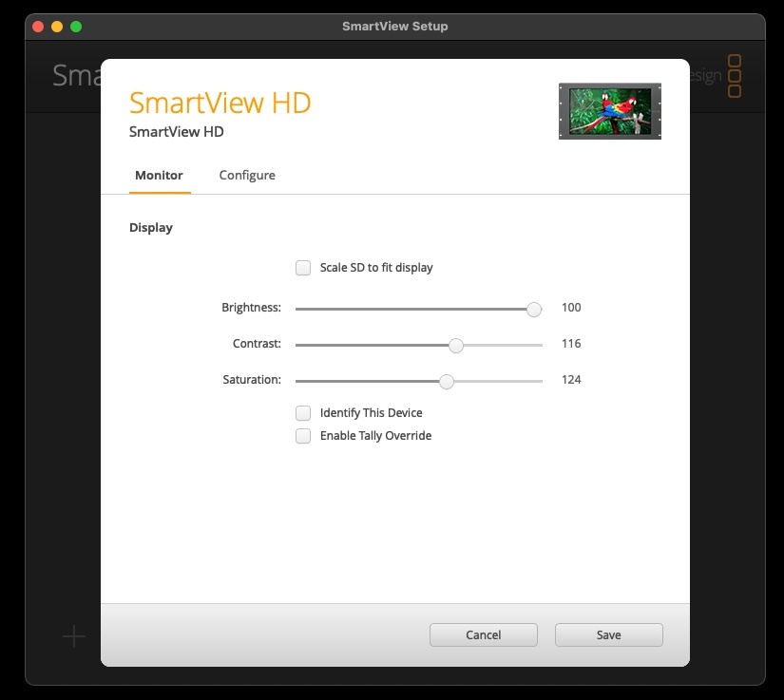This screenshot has height=700, width=784.
Task: Click the Display section label
Action: (x=151, y=228)
